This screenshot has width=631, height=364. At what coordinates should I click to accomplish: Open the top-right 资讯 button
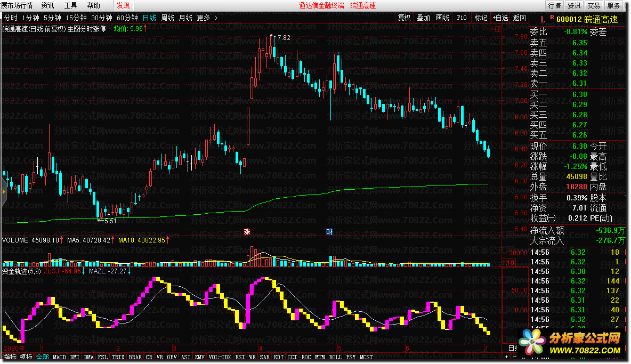tap(575, 6)
